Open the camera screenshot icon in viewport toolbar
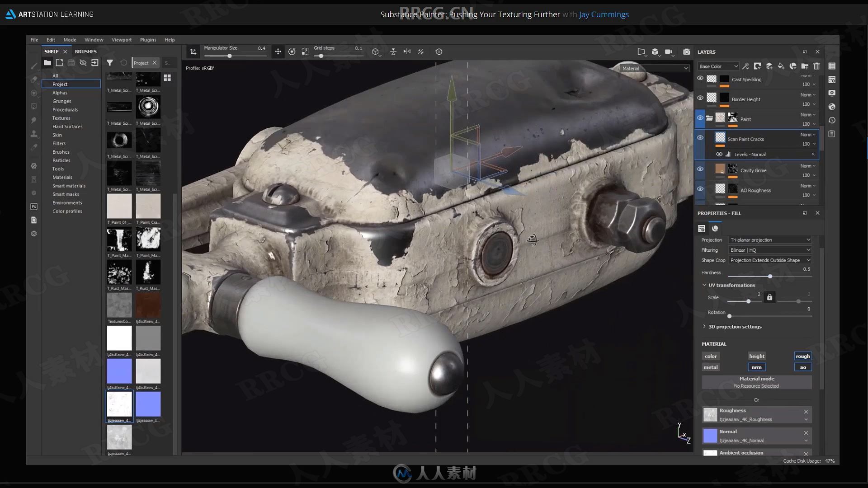 pyautogui.click(x=686, y=52)
